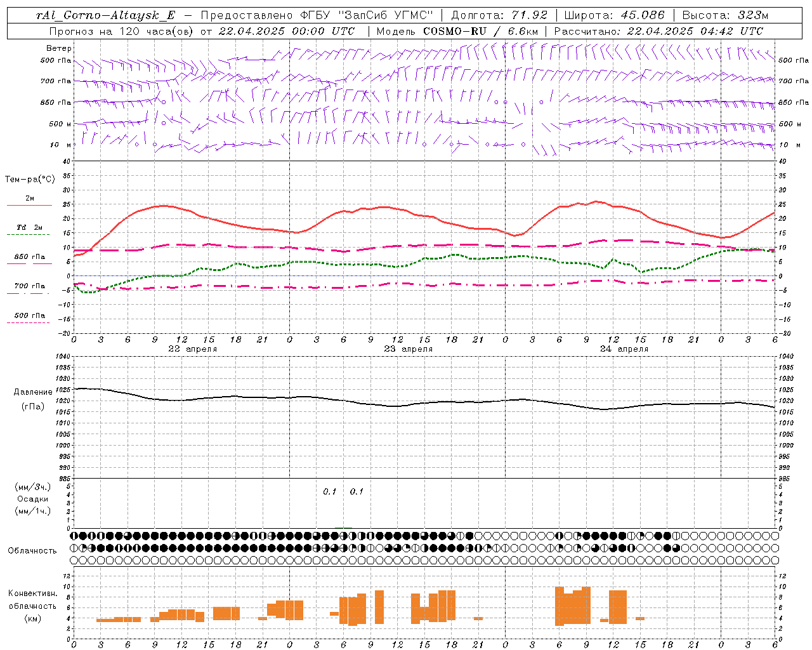Select the (мм/1ч.) precipitation unit label
This screenshot has height=650, width=812.
tap(33, 511)
